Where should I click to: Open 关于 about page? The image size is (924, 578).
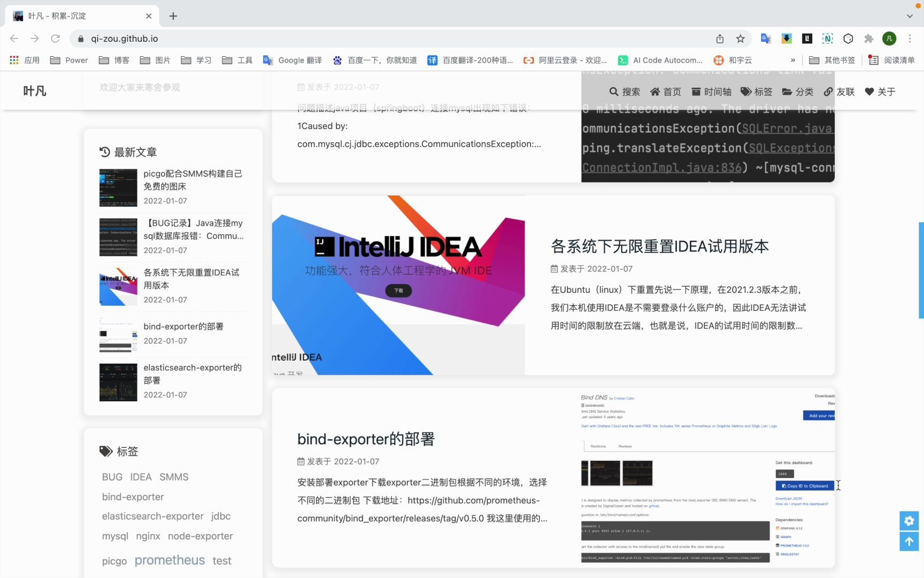tap(880, 92)
